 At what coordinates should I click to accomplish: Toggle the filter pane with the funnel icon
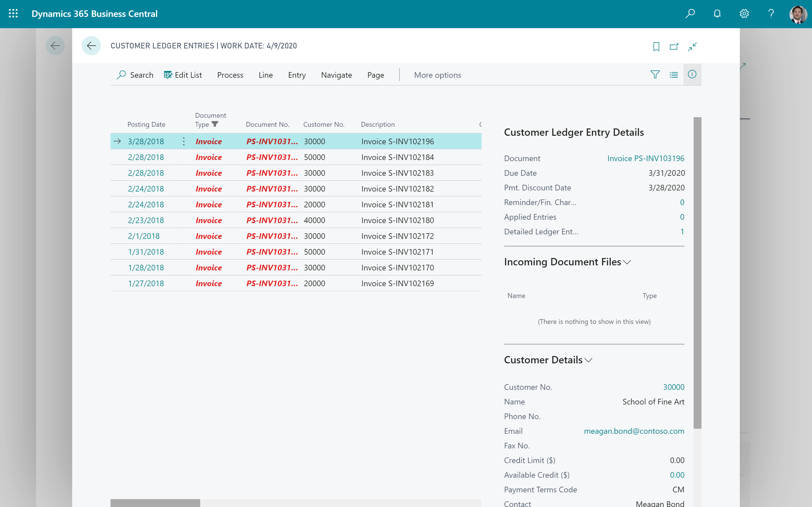655,74
